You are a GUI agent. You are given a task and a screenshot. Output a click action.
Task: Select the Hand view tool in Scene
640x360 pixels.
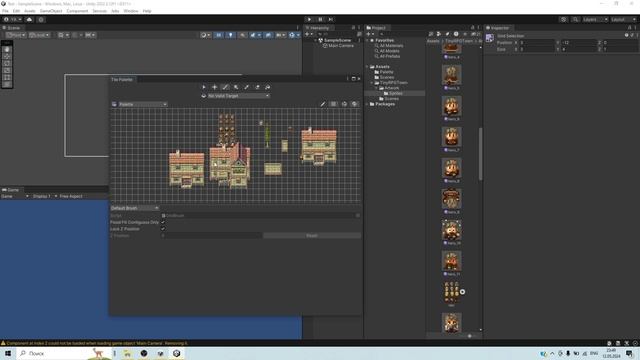(x=7, y=49)
